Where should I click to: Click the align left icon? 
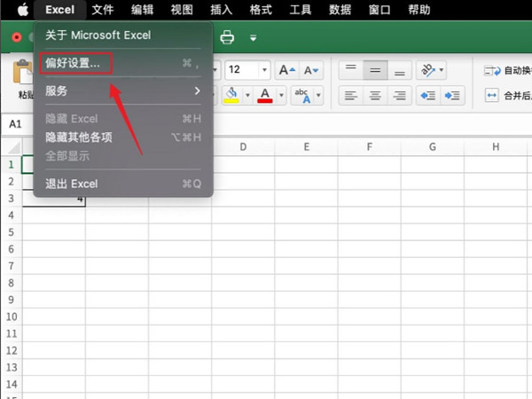351,96
